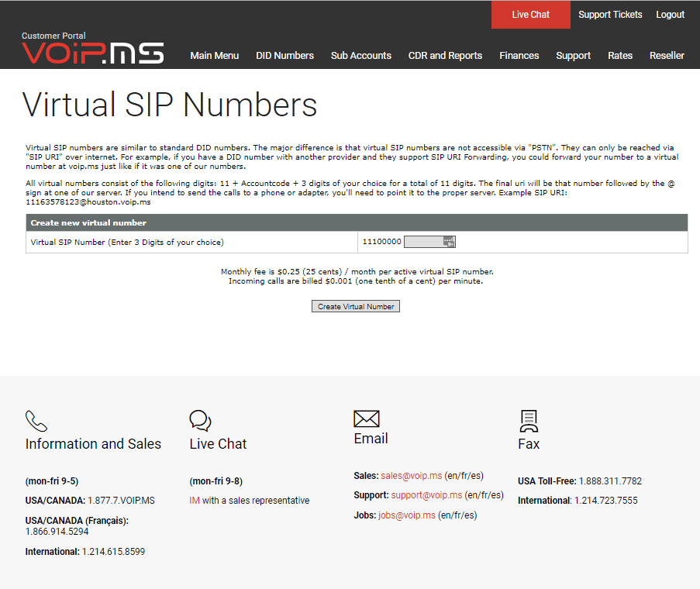Screen dimensions: 700x589
Task: Click the telephone icon above Information and Sales
Action: (36, 421)
